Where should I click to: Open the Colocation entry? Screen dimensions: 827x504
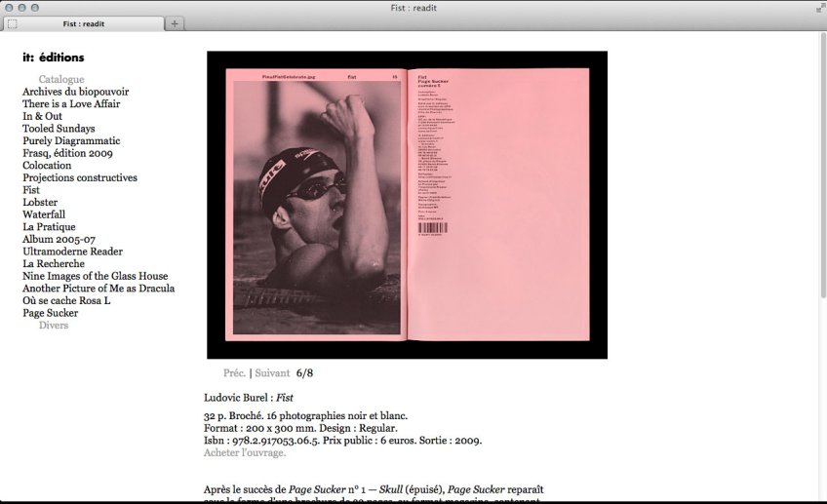[x=47, y=165]
